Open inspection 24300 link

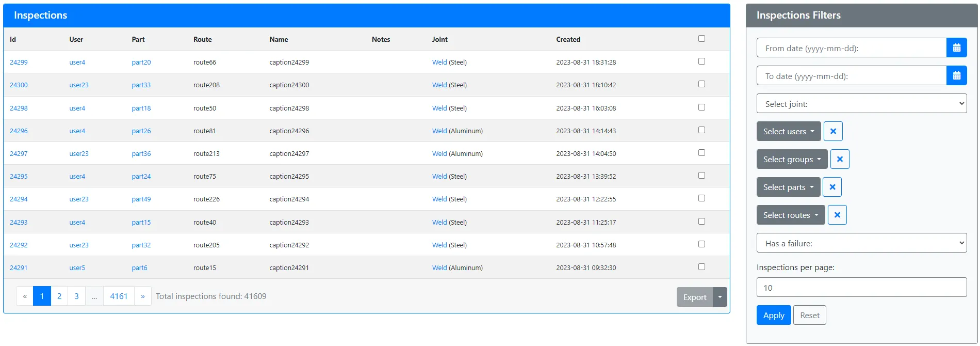pos(19,85)
